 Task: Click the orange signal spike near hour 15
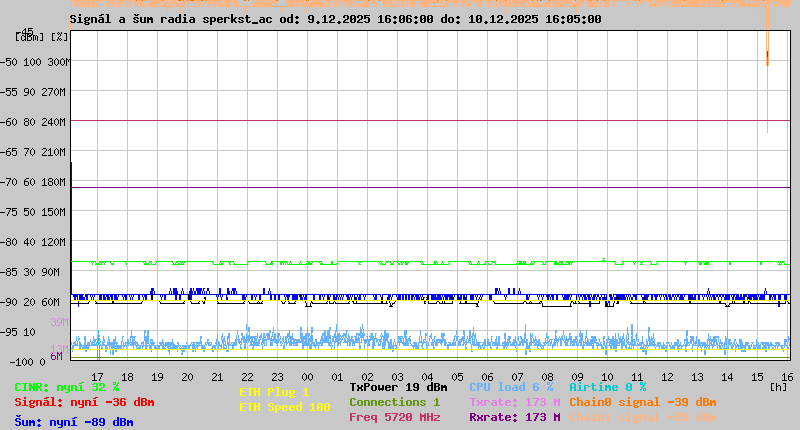coord(767,56)
